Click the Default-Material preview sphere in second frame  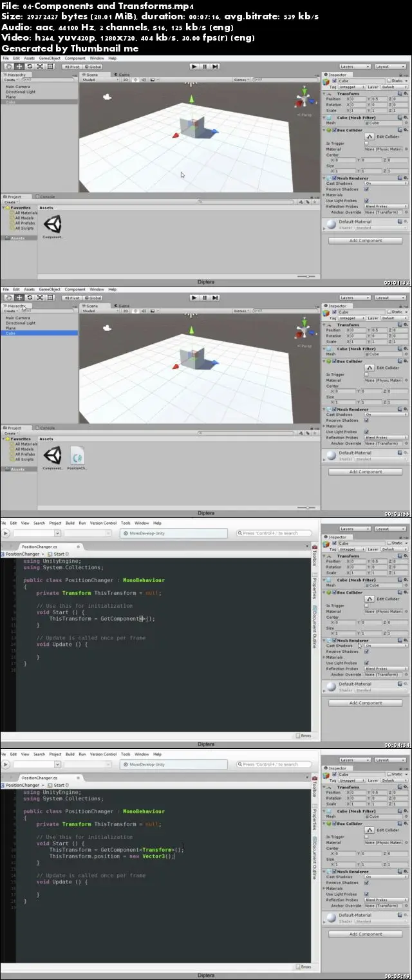[332, 455]
